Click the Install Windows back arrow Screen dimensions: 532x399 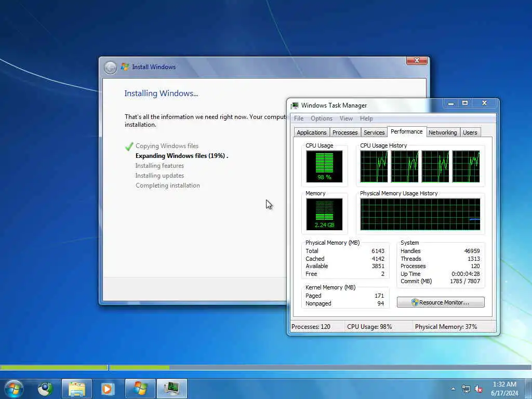110,68
